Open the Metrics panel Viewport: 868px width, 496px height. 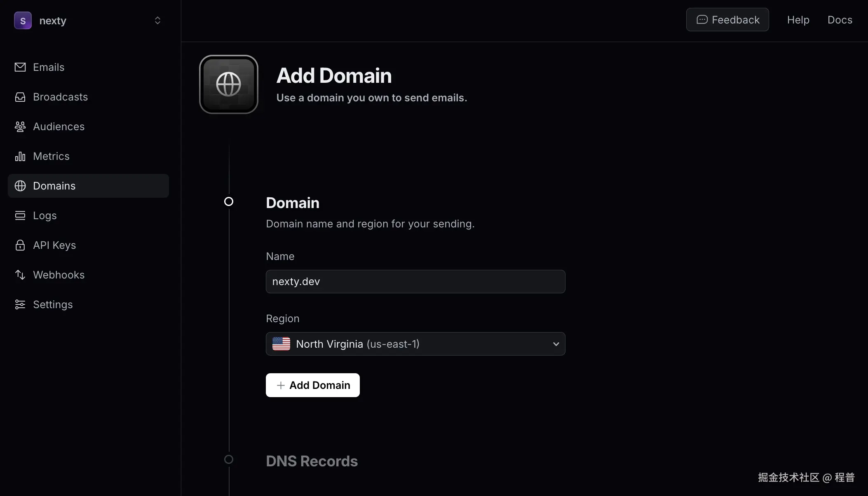51,156
